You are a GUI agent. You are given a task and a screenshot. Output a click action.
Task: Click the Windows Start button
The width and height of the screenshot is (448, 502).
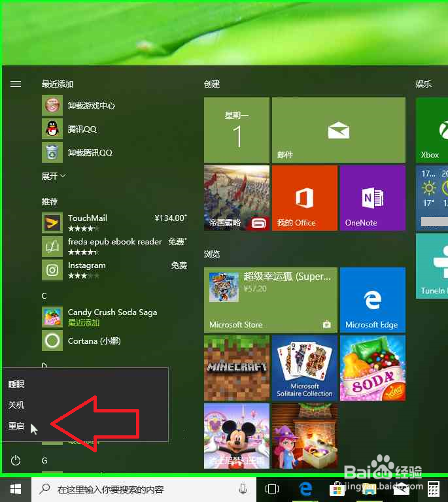click(16, 489)
